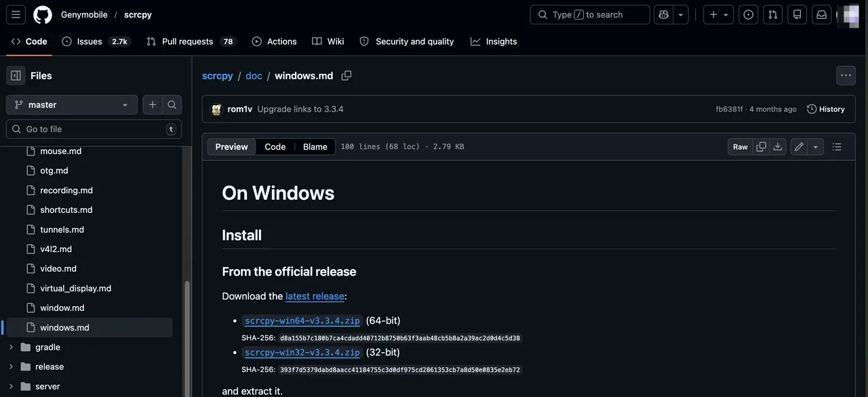Open commit Upgrade links to 3.3.4
This screenshot has width=868, height=397.
pos(300,109)
